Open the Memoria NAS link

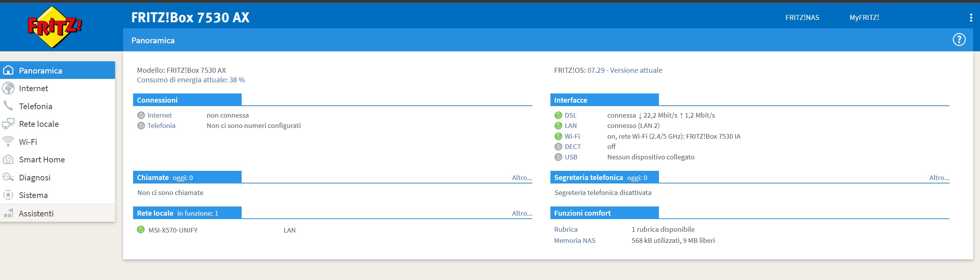click(x=575, y=240)
